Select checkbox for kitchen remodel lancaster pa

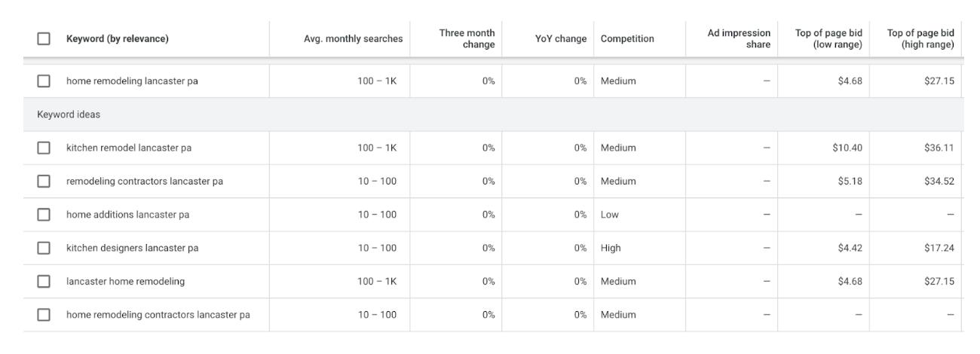click(44, 148)
